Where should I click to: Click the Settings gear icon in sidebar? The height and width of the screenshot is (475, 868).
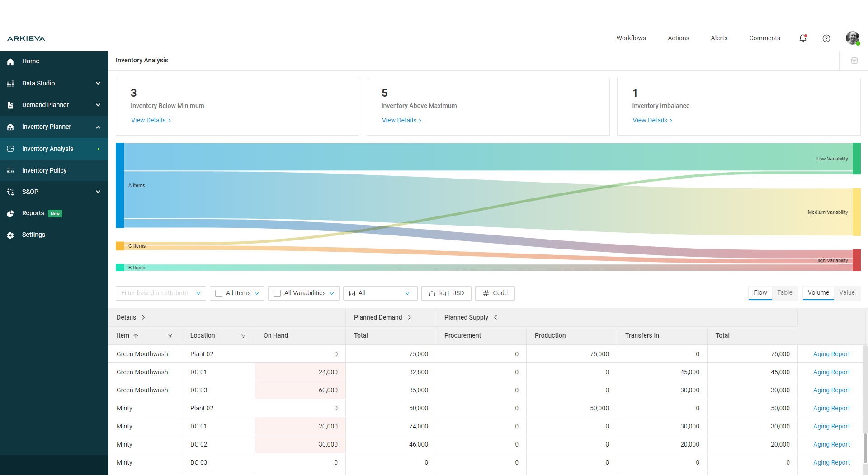pyautogui.click(x=10, y=235)
